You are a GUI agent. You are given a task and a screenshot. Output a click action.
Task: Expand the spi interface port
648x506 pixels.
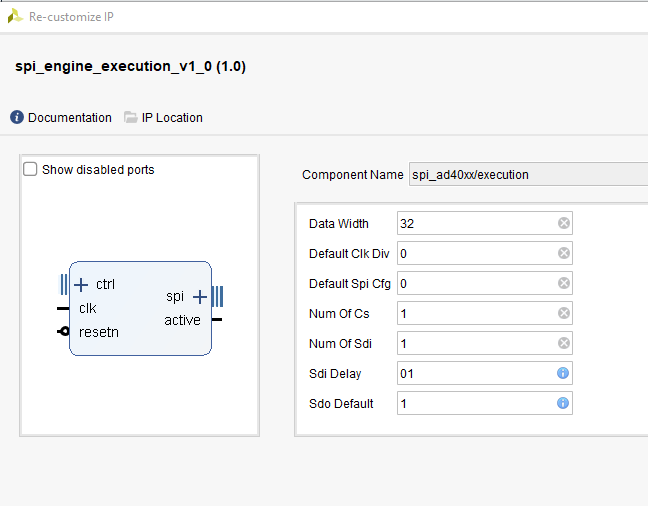199,297
